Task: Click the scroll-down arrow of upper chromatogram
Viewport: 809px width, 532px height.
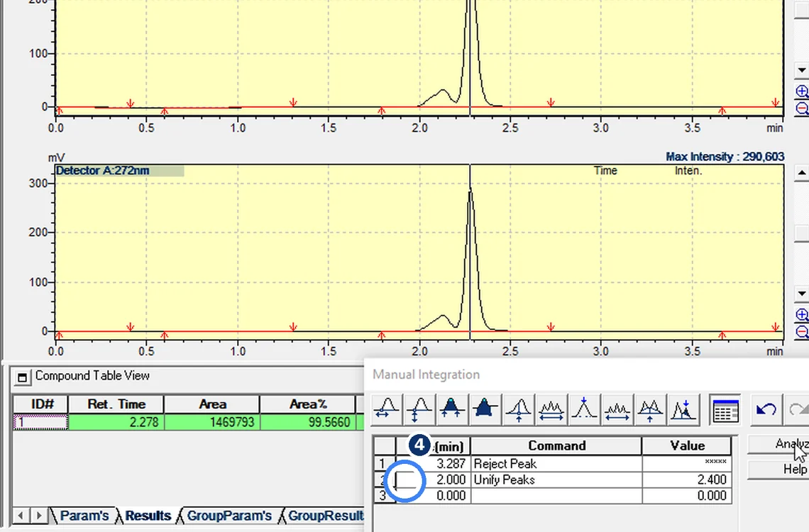Action: [801, 70]
